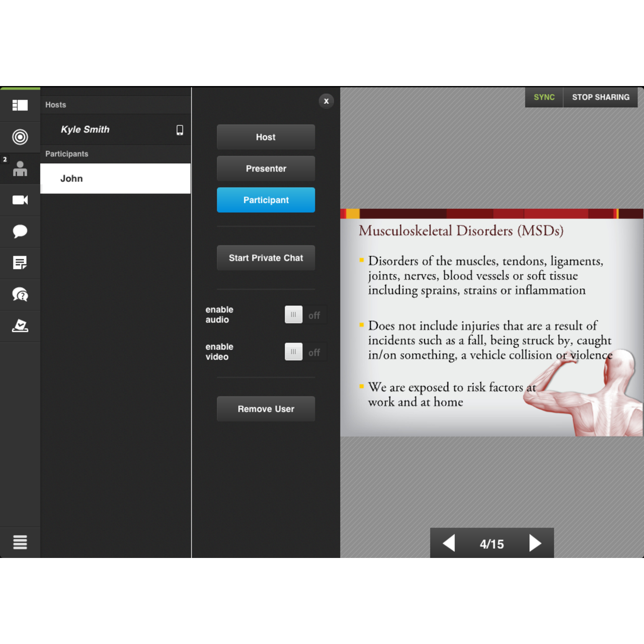644x644 pixels.
Task: Select the video camera sharing icon
Action: tap(20, 200)
